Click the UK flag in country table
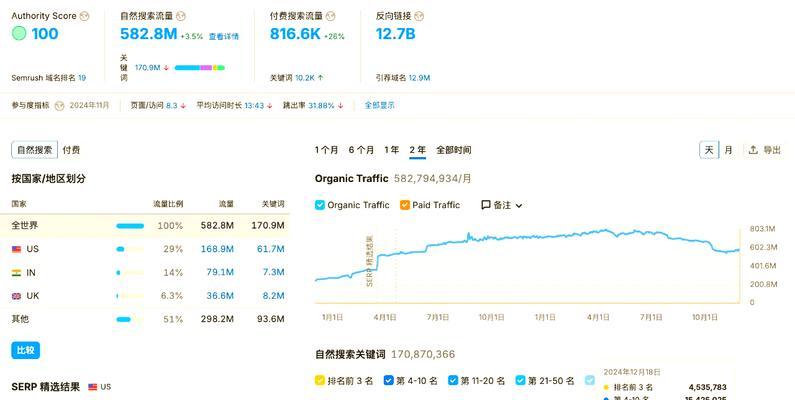Image resolution: width=795 pixels, height=400 pixels. (17, 296)
